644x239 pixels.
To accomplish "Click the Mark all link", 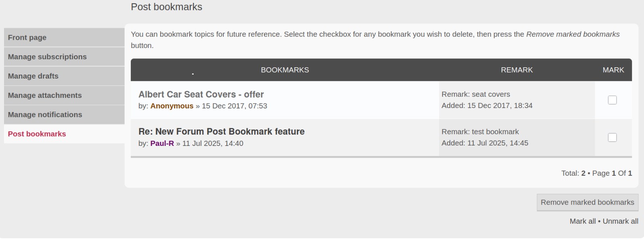I will coord(583,221).
